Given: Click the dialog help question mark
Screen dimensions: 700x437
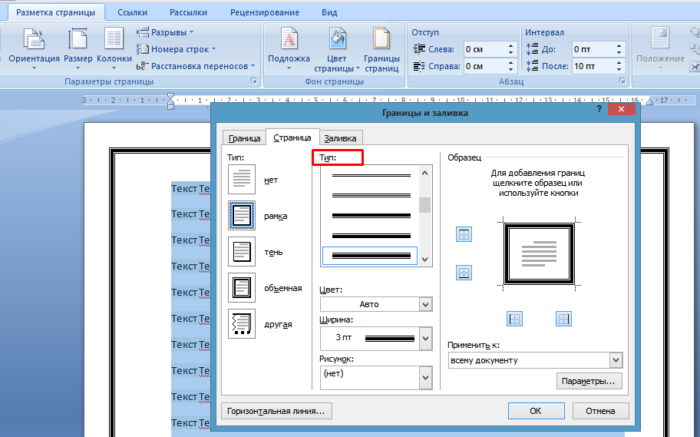Looking at the screenshot, I should (x=599, y=109).
